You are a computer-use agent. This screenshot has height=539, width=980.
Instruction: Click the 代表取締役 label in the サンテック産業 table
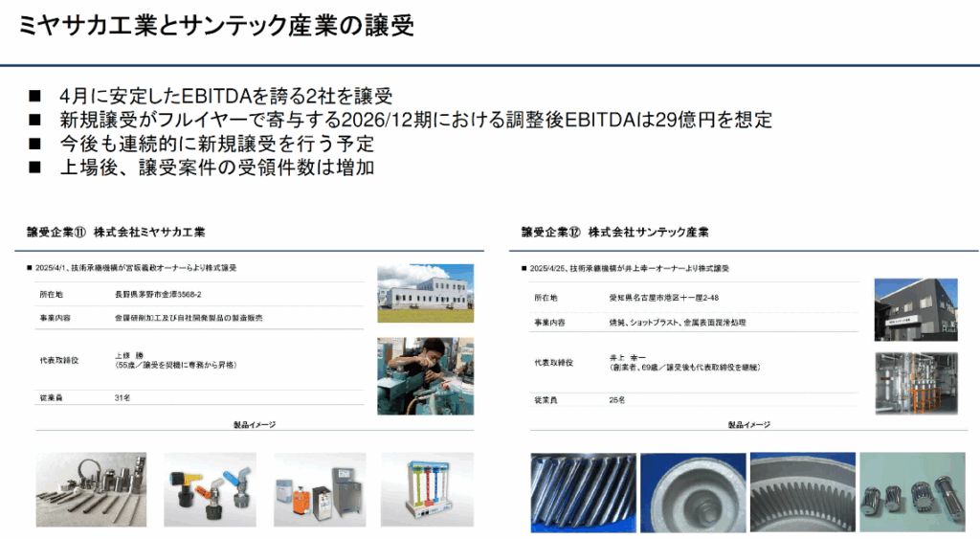(554, 363)
